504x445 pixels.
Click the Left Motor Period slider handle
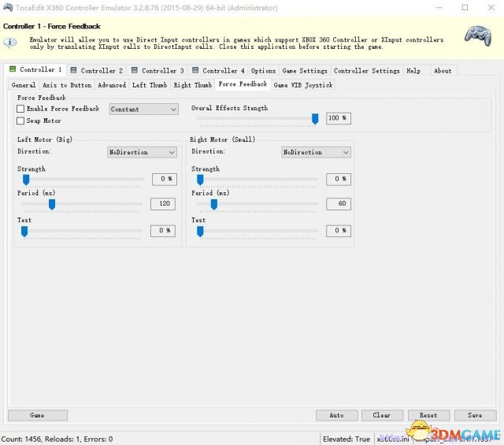52,204
